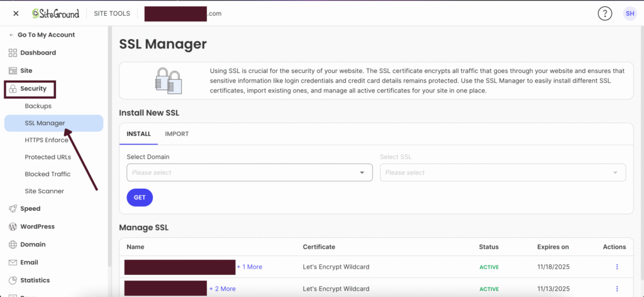The width and height of the screenshot is (644, 297).
Task: Expand the Email sidebar section
Action: click(29, 262)
